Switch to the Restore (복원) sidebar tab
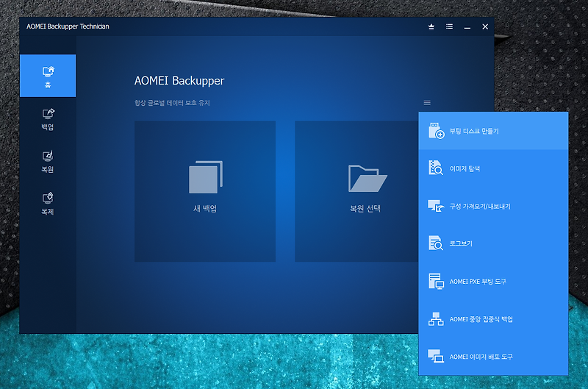 [x=48, y=162]
